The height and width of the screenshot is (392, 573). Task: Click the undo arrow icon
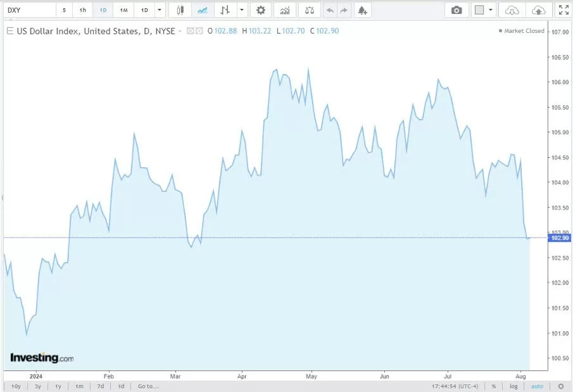point(329,9)
